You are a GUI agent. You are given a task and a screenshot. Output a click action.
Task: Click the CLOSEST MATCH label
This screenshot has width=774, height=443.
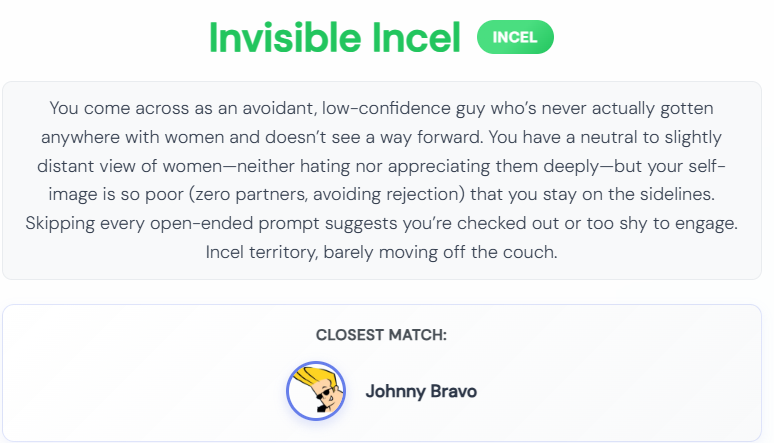coord(381,335)
